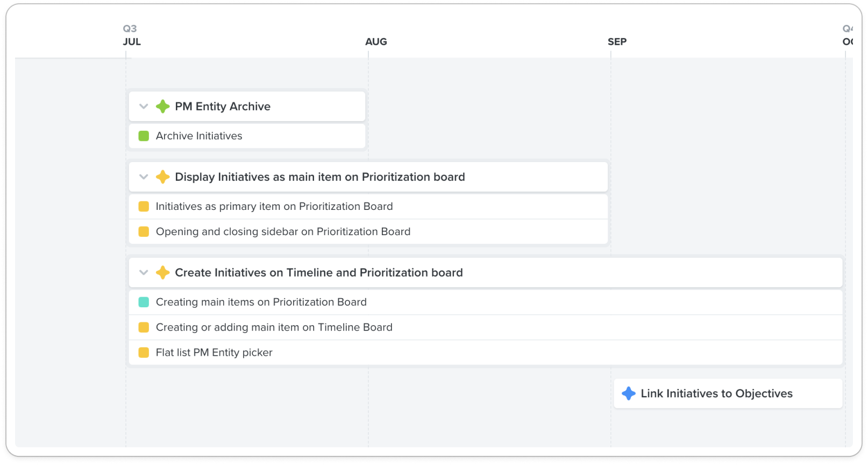The width and height of the screenshot is (868, 465).
Task: Click the yellow square beside Initiatives as primary item
Action: (144, 207)
